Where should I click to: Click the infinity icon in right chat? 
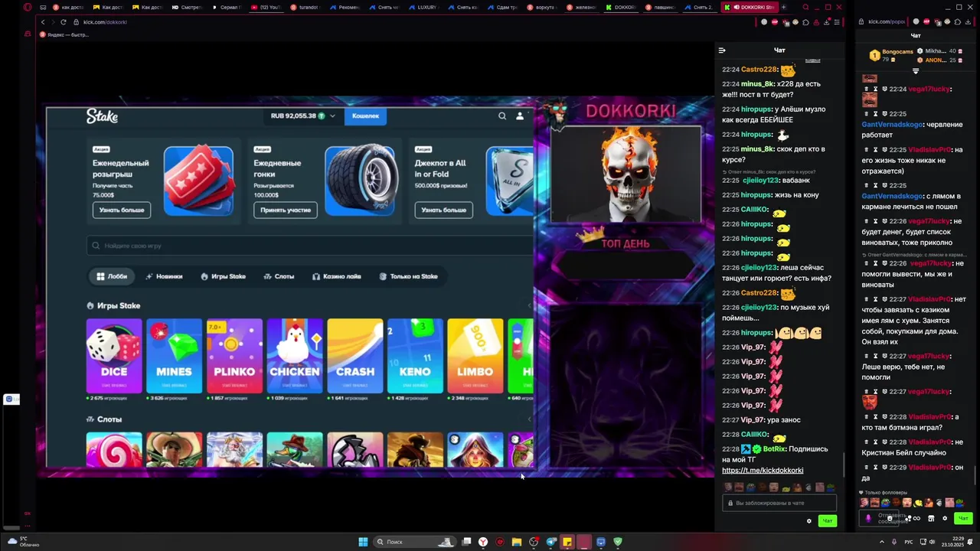point(916,518)
